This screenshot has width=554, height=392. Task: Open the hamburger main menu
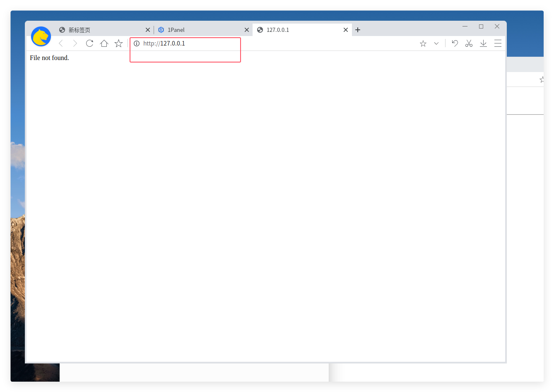coord(498,43)
